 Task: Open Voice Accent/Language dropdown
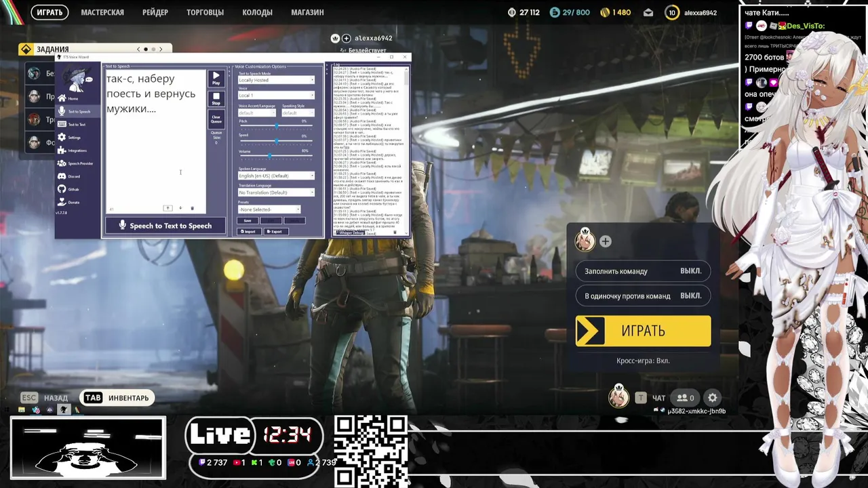coord(257,113)
